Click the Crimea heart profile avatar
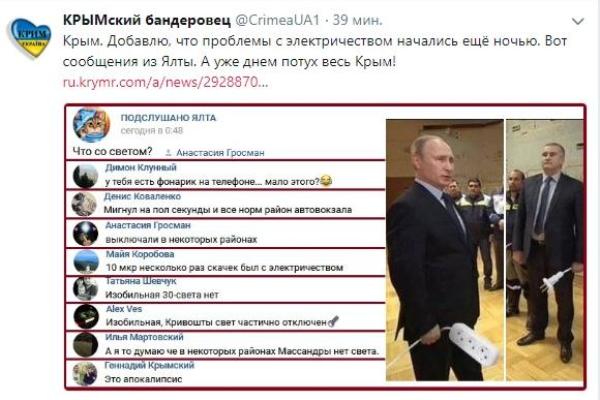This screenshot has width=600, height=400. pos(29,38)
